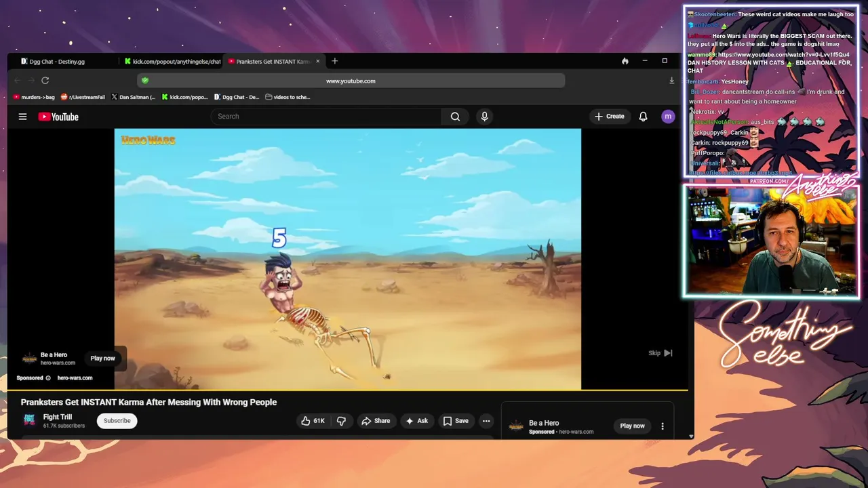Click the 'Be a Hero' title in sponsored card
Image resolution: width=868 pixels, height=488 pixels.
coord(544,423)
